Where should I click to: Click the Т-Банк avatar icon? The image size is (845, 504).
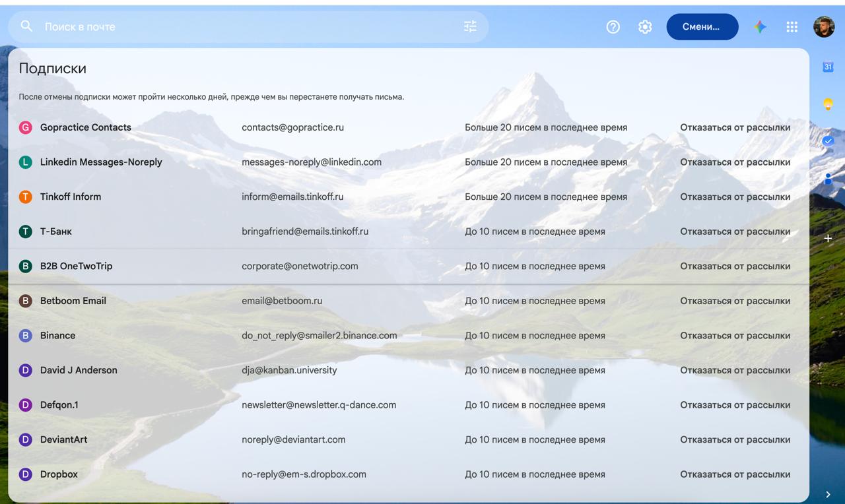(x=26, y=232)
